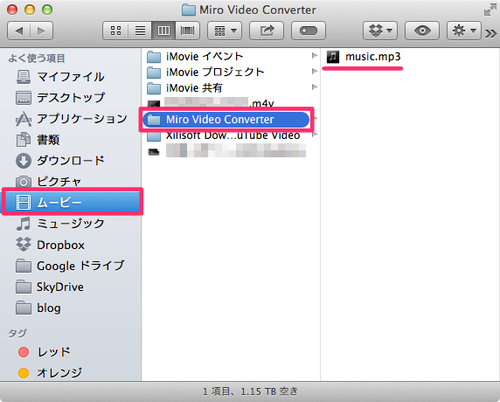
Task: Go forward with the forward arrow
Action: tap(42, 31)
